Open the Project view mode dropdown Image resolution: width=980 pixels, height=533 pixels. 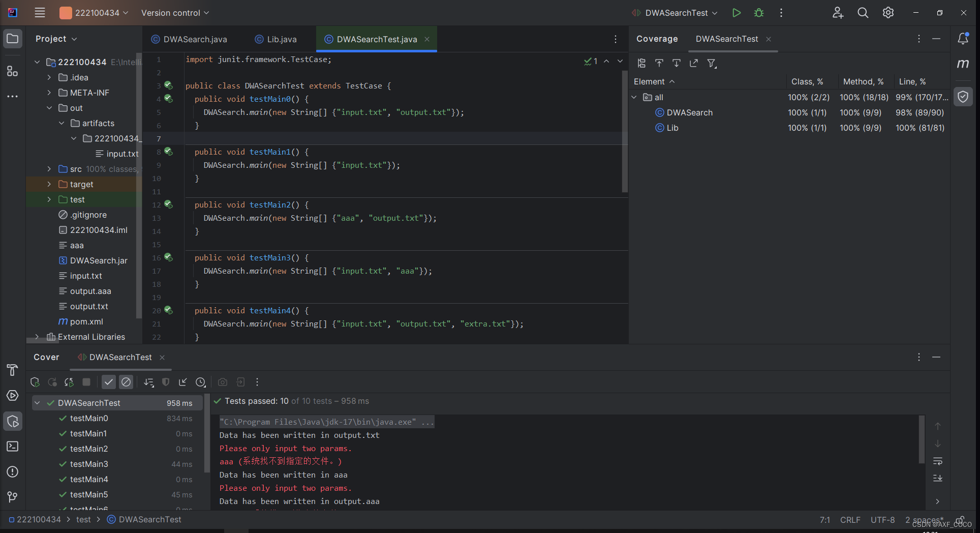pyautogui.click(x=56, y=39)
